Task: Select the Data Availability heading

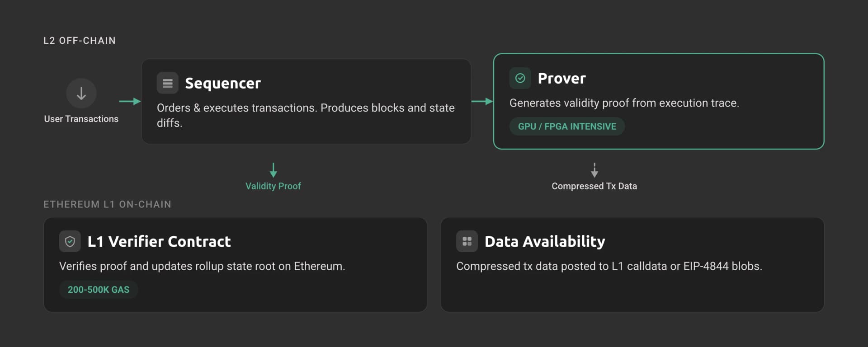Action: (545, 241)
